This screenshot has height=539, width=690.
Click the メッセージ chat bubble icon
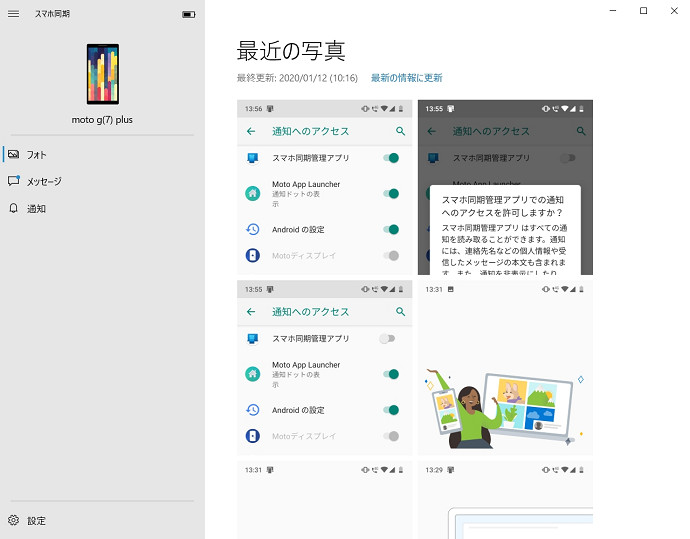pos(14,181)
